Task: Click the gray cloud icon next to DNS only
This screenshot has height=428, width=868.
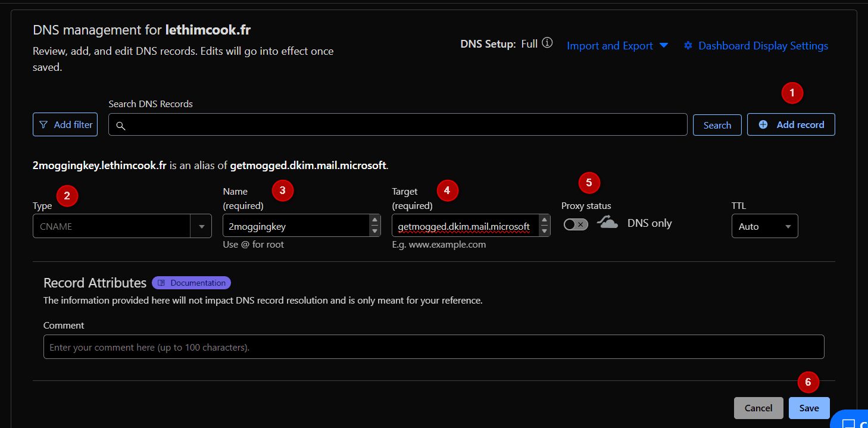Action: 607,223
